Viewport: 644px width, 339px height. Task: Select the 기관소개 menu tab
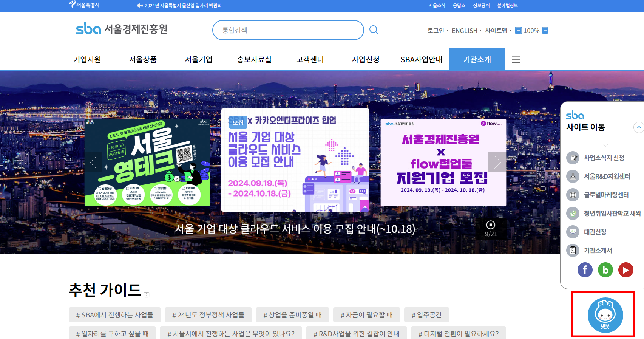click(x=477, y=59)
